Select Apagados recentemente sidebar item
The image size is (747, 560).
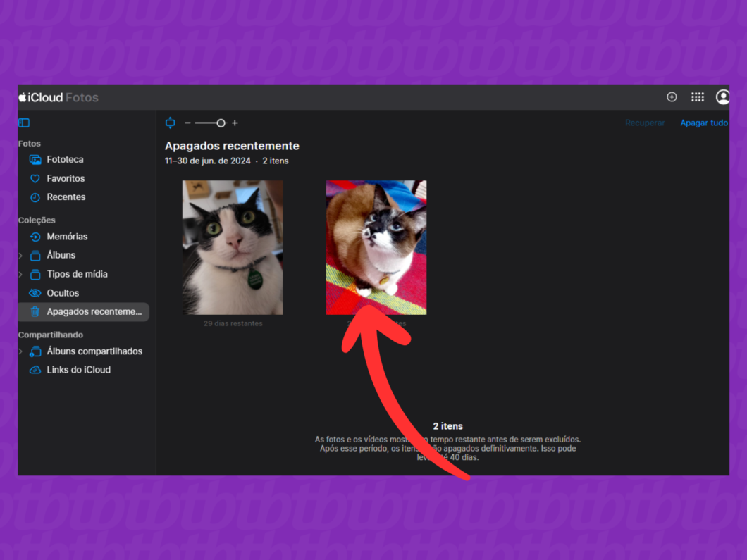[x=84, y=312]
